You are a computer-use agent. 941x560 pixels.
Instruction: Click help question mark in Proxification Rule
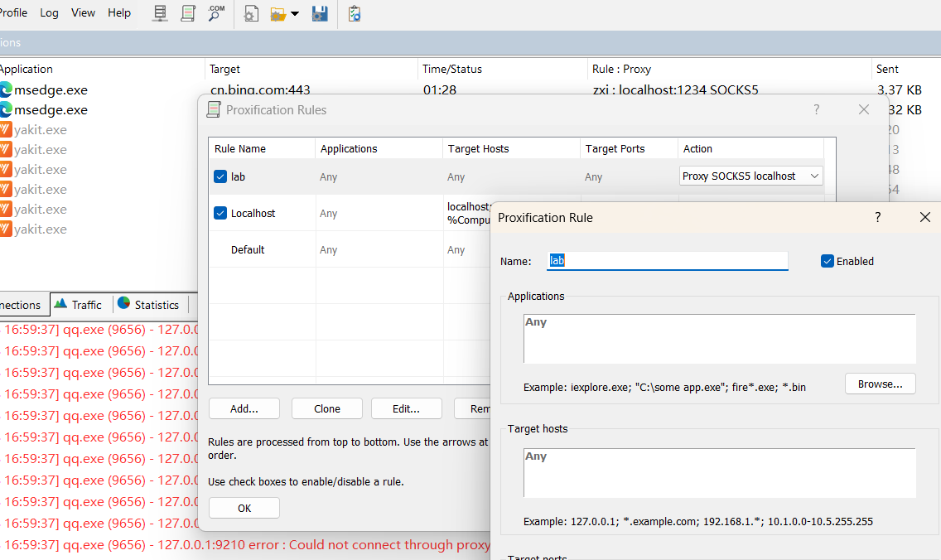[877, 217]
